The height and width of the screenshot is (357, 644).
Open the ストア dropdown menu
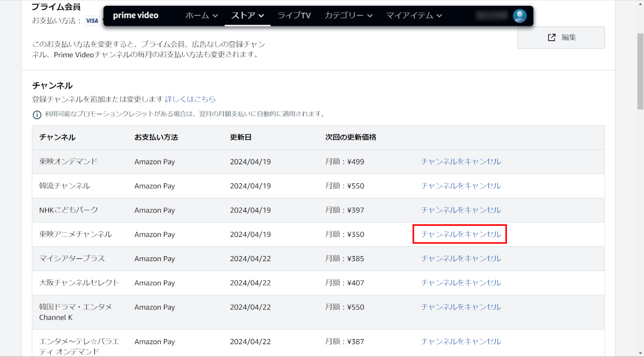(248, 16)
